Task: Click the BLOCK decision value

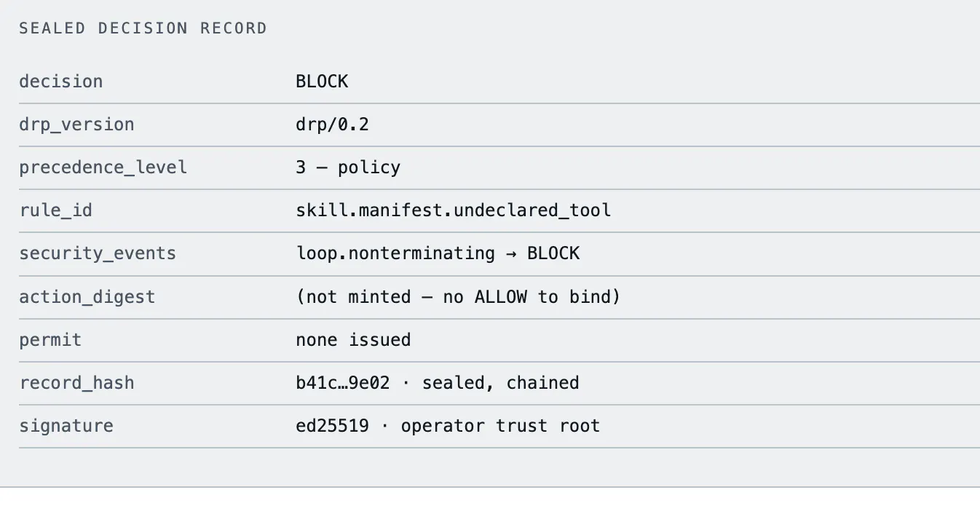Action: (x=322, y=82)
